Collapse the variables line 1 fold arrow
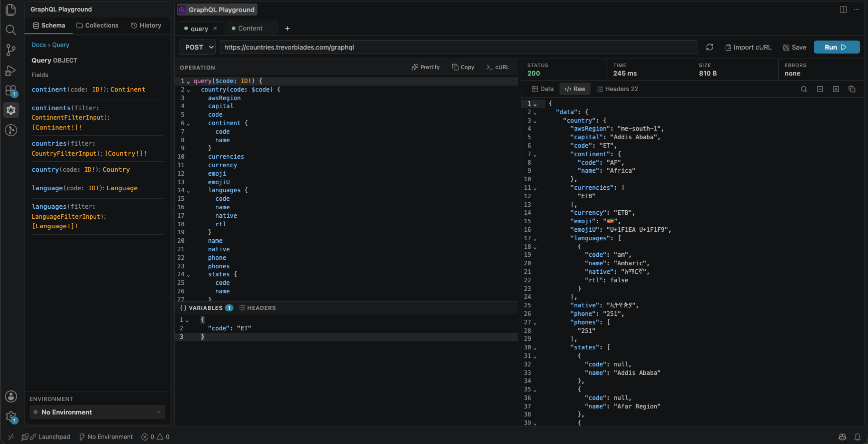Image resolution: width=868 pixels, height=444 pixels. (x=187, y=320)
